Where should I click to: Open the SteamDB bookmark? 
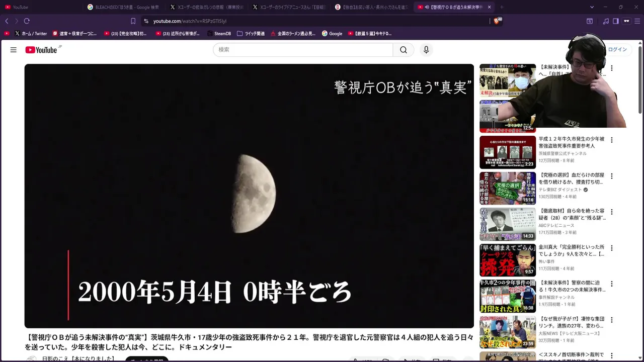(218, 34)
